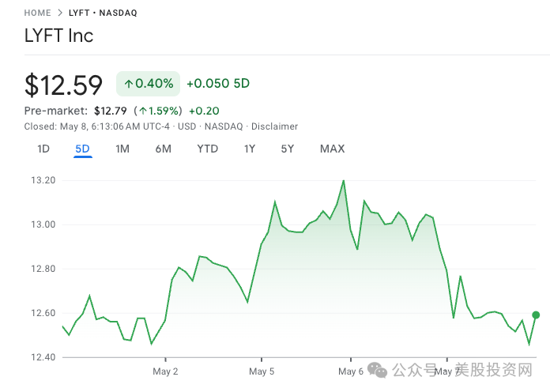Viewport: 550px width, 392px height.
Task: Click the pre-market up arrow icon
Action: pyautogui.click(x=144, y=111)
